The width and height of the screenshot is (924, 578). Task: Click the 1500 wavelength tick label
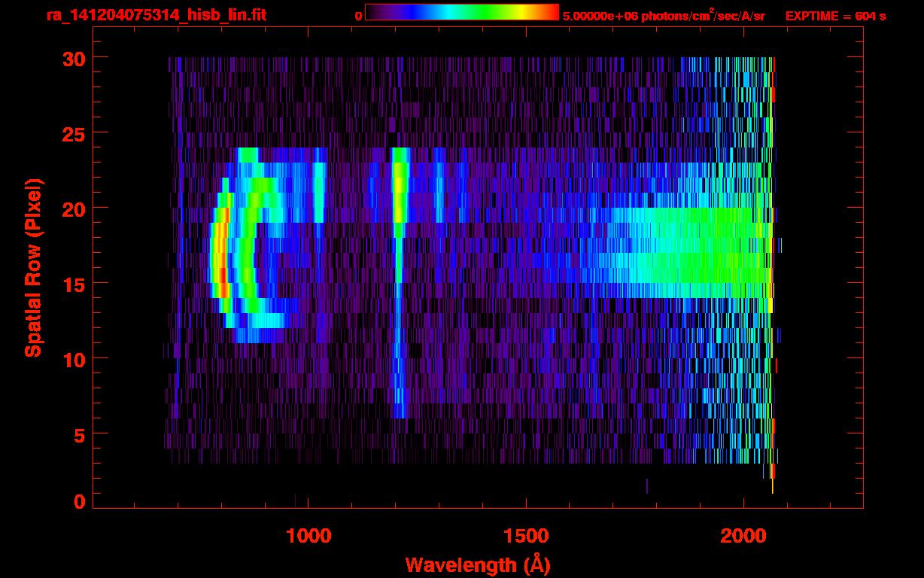[525, 536]
